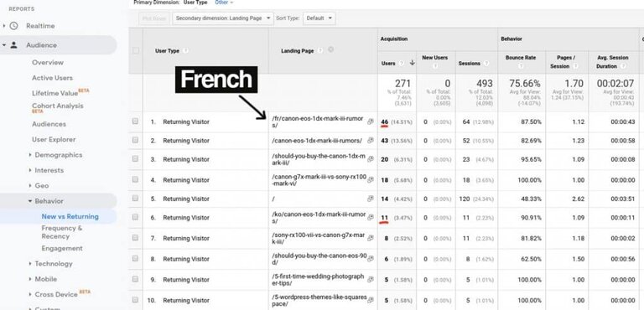Open the Sort Type Default dropdown
Viewport: 644px width, 310px height.
tap(319, 18)
